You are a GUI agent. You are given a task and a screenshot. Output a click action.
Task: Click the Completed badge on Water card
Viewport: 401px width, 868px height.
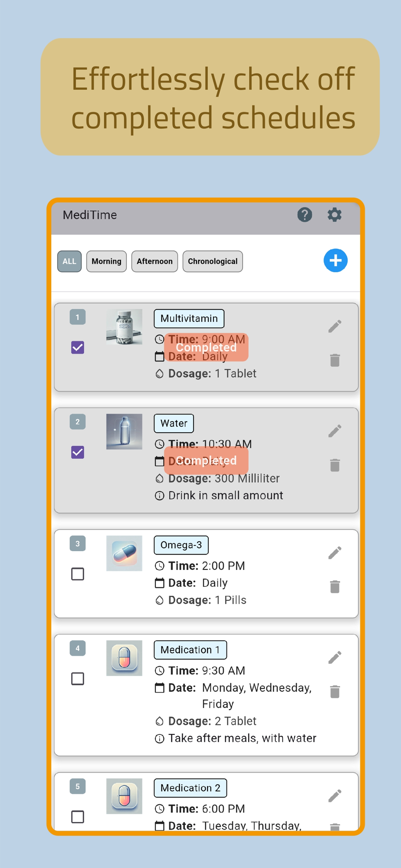coord(206,460)
